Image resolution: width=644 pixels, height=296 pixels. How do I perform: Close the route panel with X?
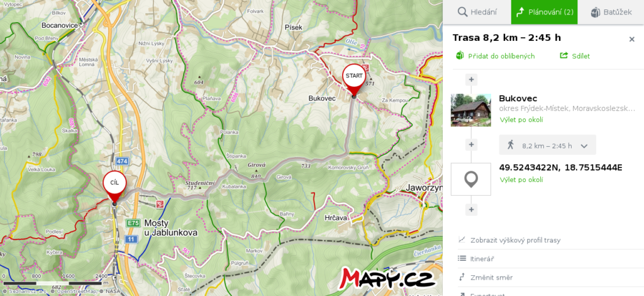pos(631,40)
